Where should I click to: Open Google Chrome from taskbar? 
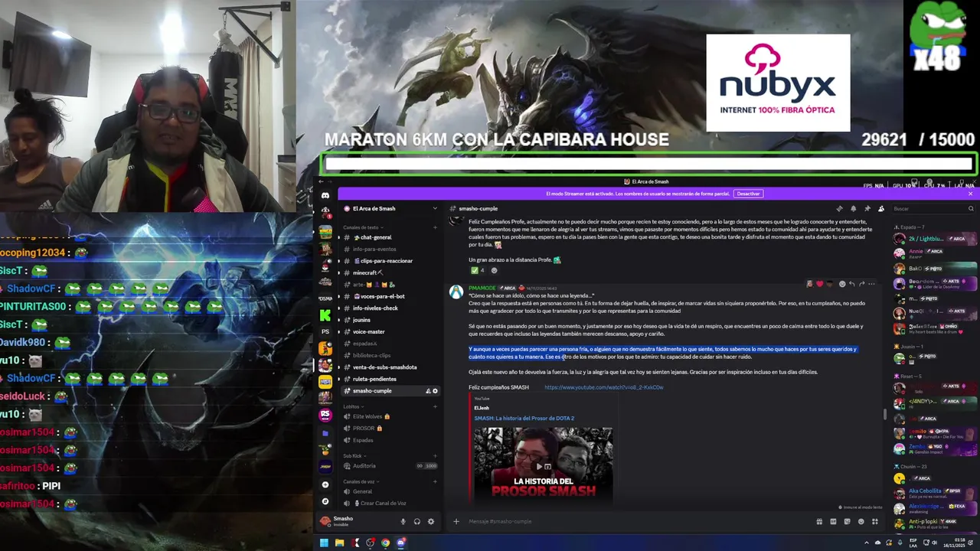(x=385, y=543)
